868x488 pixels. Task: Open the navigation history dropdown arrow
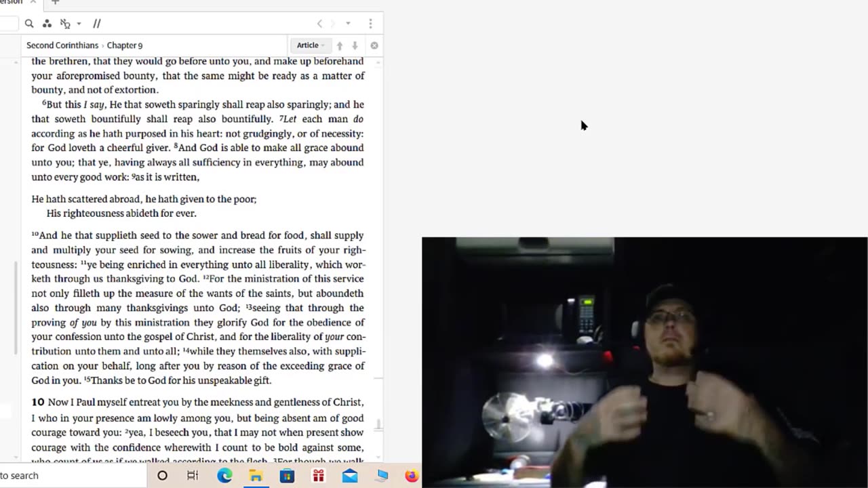[x=348, y=24]
